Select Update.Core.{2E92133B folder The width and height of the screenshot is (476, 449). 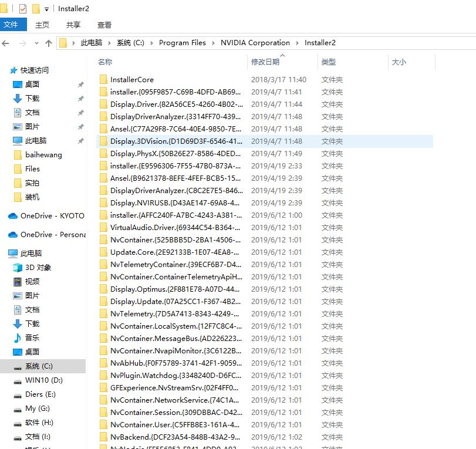click(174, 252)
